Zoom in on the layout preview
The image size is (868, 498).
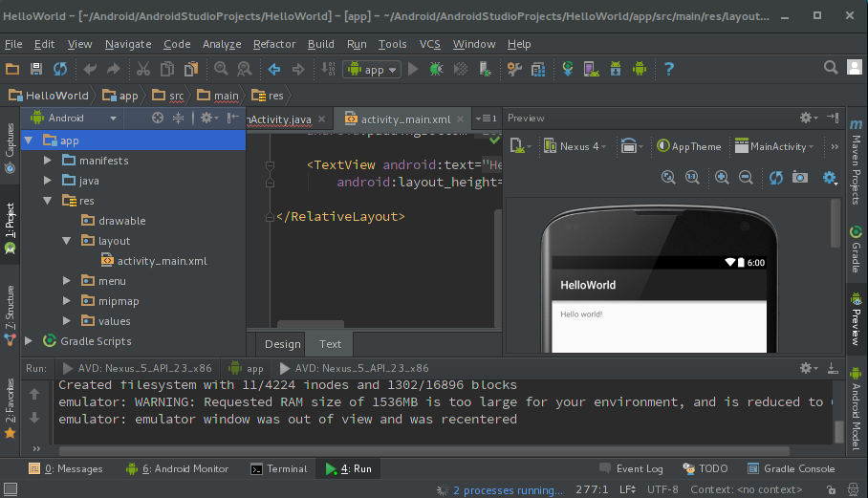(722, 177)
